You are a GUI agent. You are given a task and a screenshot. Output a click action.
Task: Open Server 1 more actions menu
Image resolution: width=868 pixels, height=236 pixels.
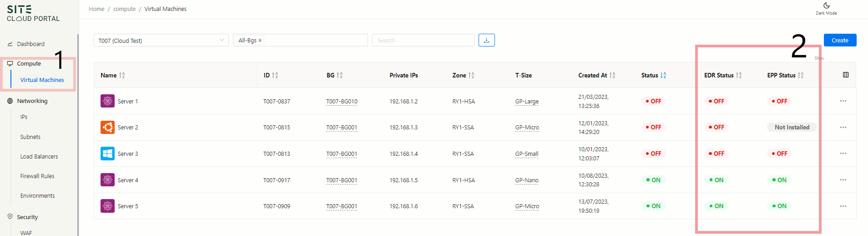point(843,101)
